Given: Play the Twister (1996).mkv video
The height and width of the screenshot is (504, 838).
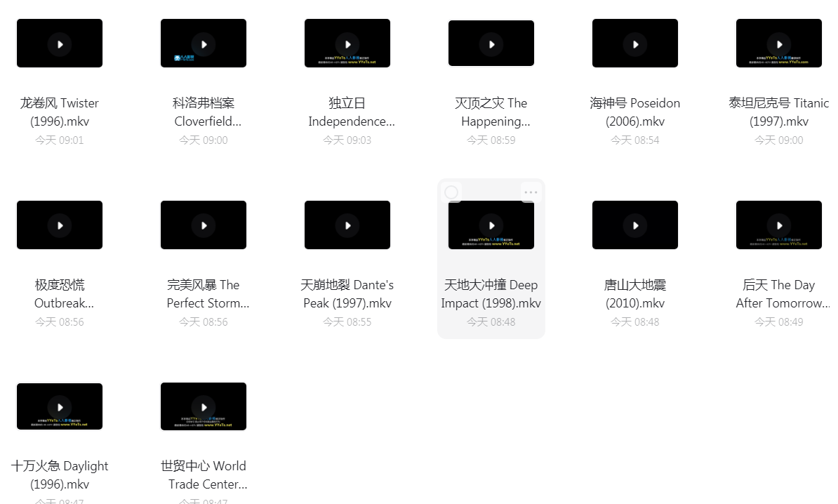Looking at the screenshot, I should pos(60,44).
